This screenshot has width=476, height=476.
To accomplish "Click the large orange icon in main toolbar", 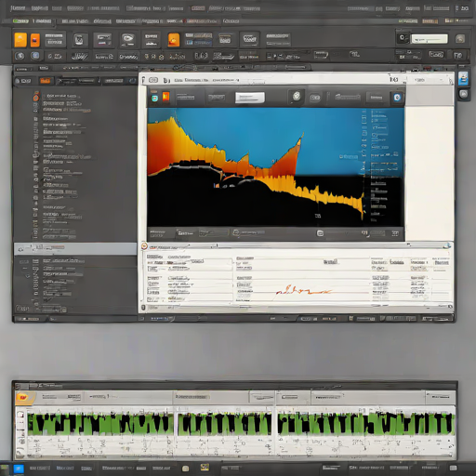I will pos(20,40).
